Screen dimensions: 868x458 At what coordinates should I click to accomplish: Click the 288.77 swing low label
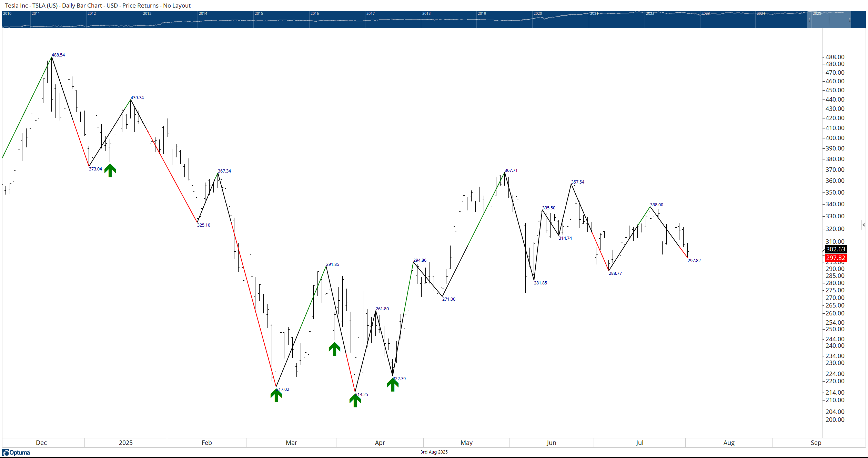click(615, 273)
